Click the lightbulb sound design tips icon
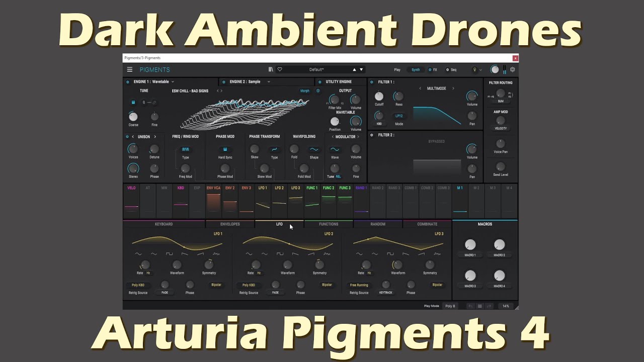The image size is (644, 362). point(474,69)
